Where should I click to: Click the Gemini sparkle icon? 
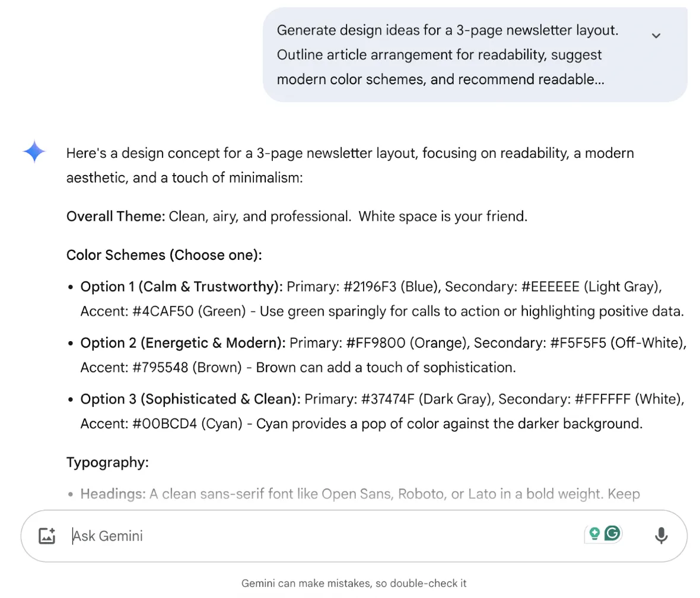[34, 152]
